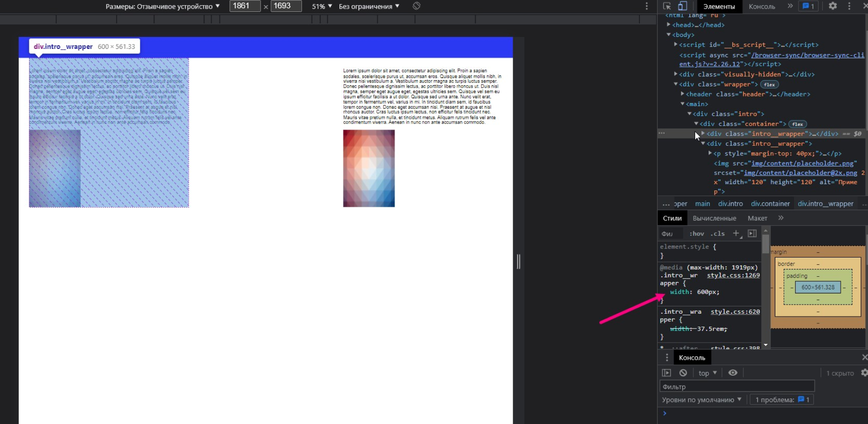Open DevTools settings gear icon
This screenshot has height=424, width=868.
click(833, 6)
